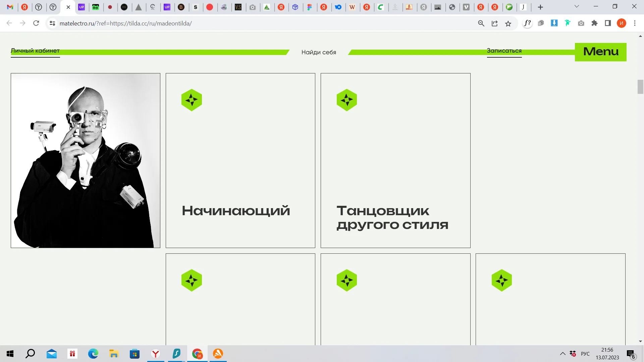Click the Записаться link
This screenshot has height=362, width=644.
coord(504,51)
